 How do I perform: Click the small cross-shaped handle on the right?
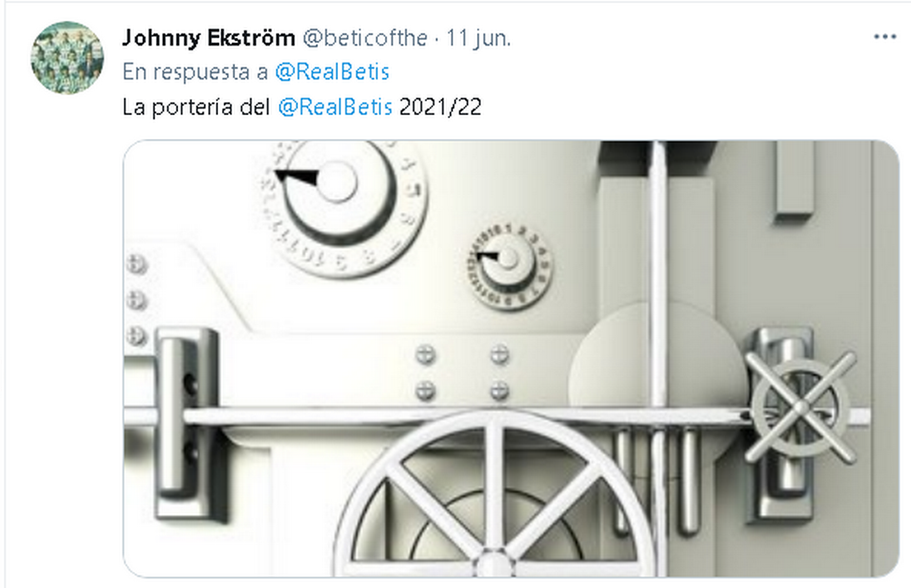pyautogui.click(x=800, y=407)
